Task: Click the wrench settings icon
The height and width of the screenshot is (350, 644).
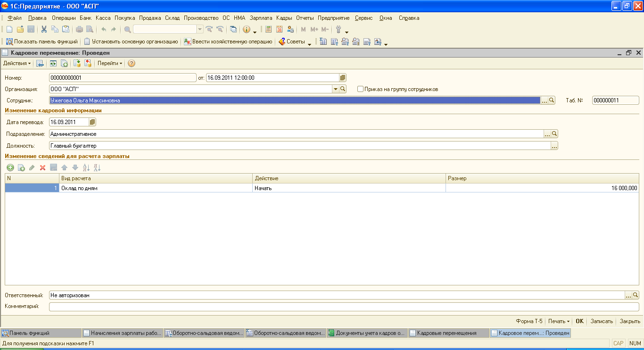Action: (x=339, y=29)
